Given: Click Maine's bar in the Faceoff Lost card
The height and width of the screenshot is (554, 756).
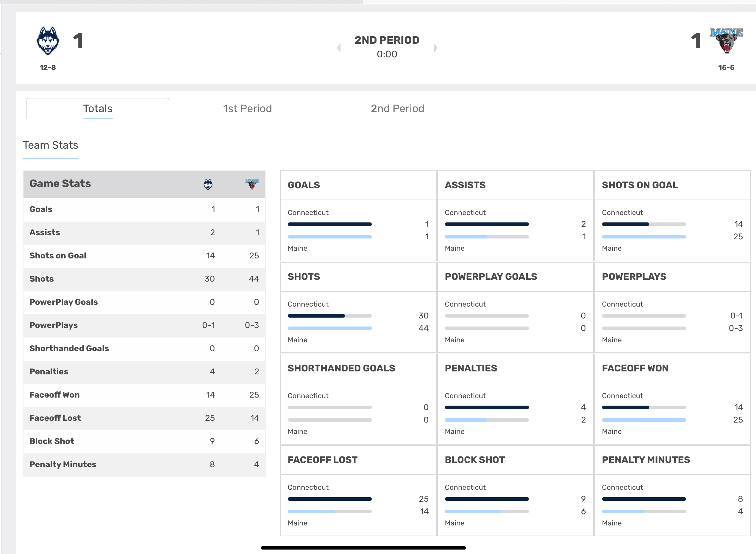Looking at the screenshot, I should click(329, 511).
